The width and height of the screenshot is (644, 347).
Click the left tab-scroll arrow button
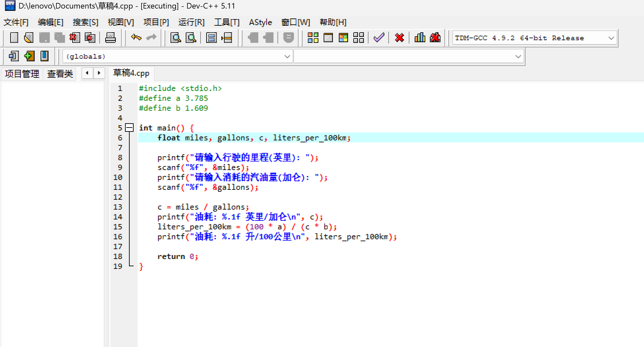[x=87, y=73]
